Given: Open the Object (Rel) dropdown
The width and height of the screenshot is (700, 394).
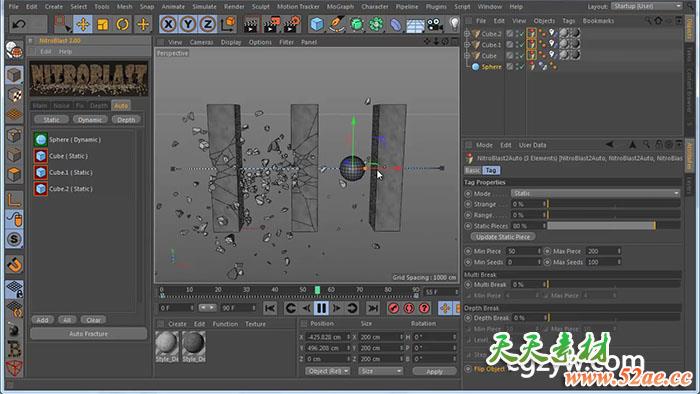Looking at the screenshot, I should coord(327,371).
